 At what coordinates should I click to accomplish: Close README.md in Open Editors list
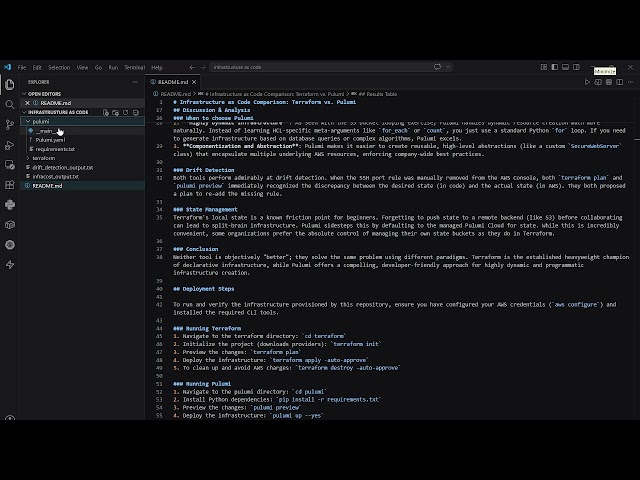(27, 103)
